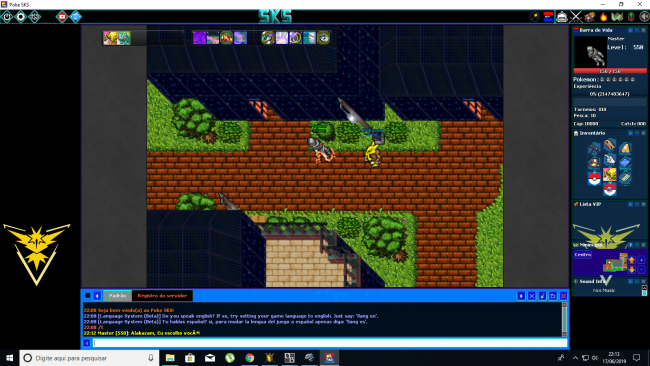This screenshot has height=366, width=650.
Task: Open the fire icon in the top-right toolbar
Action: pos(604,17)
